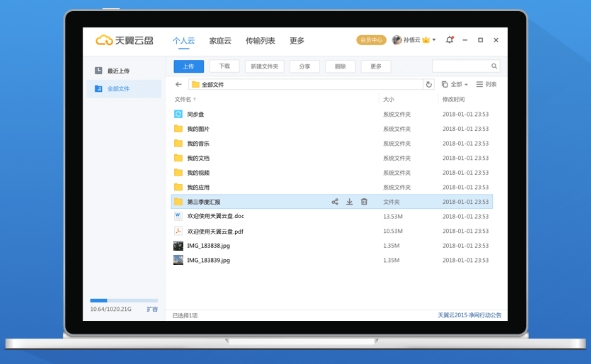Select the 我的应用 folder name
The height and width of the screenshot is (364, 591).
(x=198, y=187)
